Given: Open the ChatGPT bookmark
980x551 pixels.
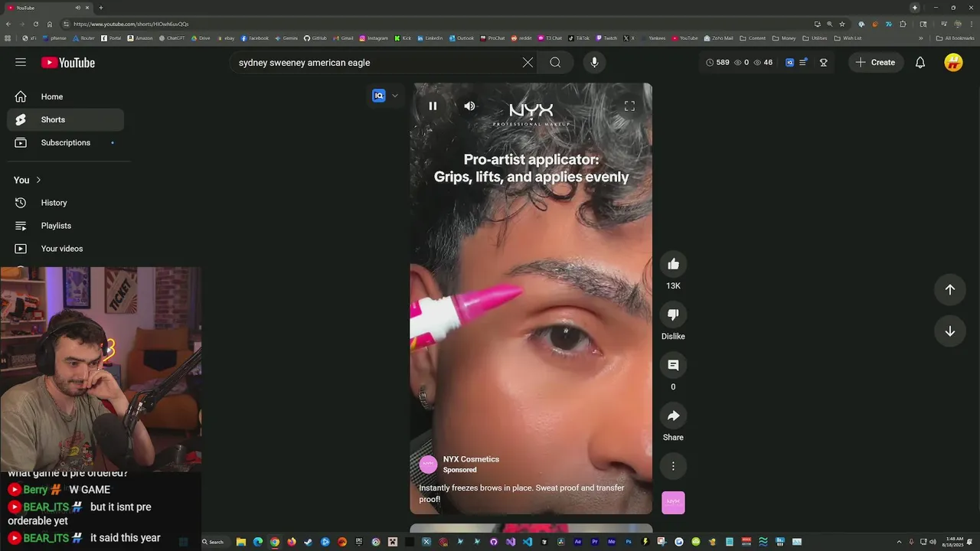Looking at the screenshot, I should point(172,38).
